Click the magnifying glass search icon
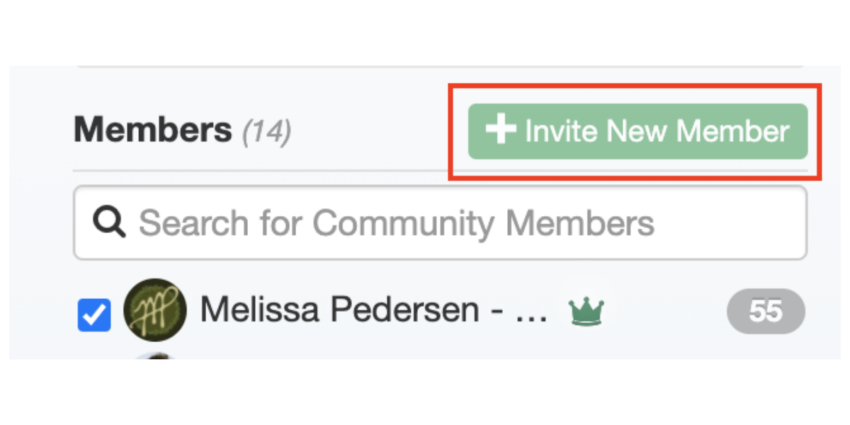 107,222
